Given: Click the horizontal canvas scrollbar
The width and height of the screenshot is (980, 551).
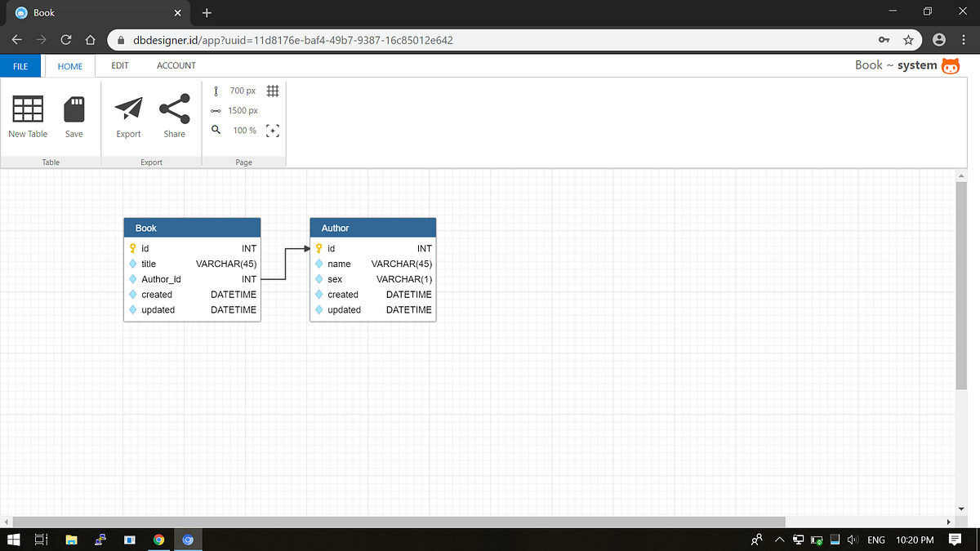Looking at the screenshot, I should pos(399,521).
